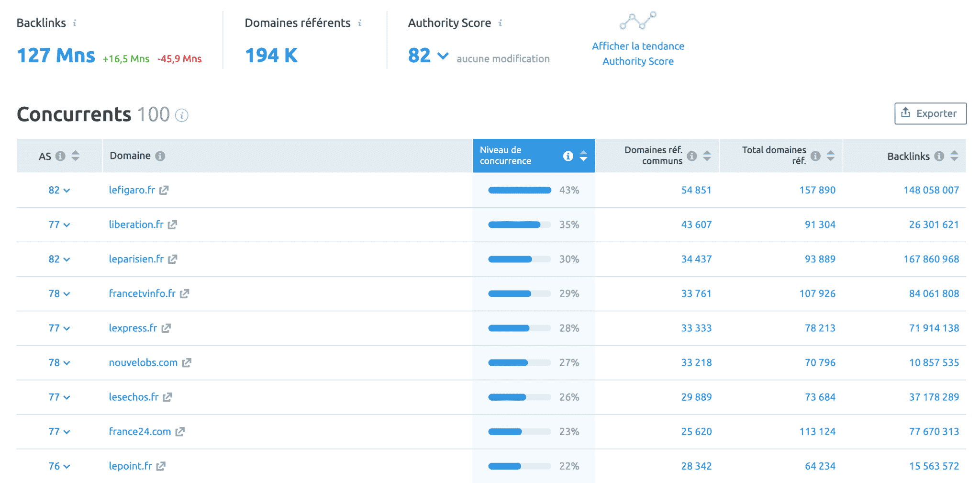Click Niveau de concurrence info icon
This screenshot has height=483, width=980.
(568, 156)
